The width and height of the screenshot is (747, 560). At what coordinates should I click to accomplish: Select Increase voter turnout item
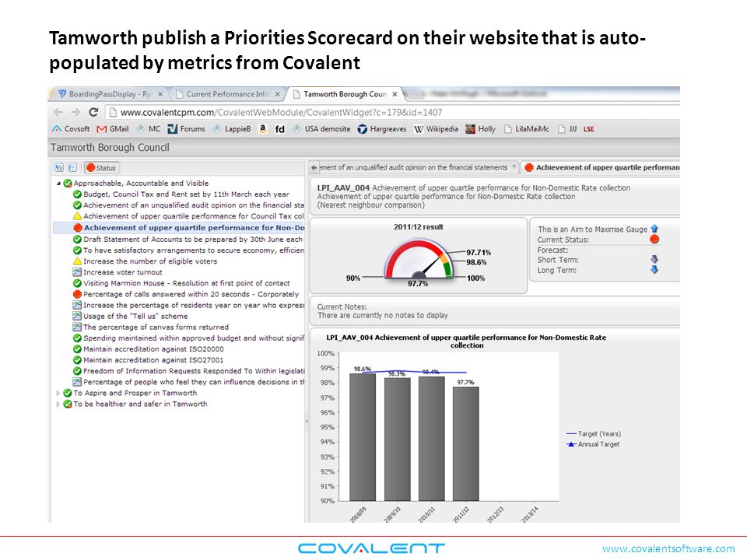pyautogui.click(x=117, y=272)
